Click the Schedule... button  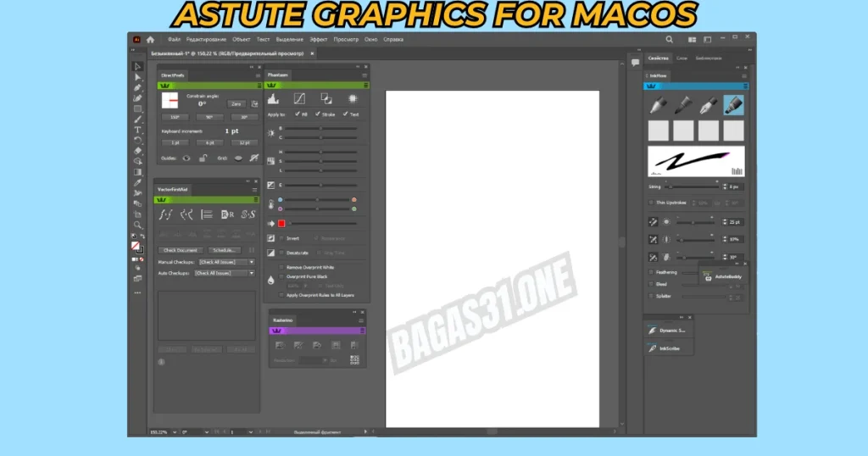tap(224, 250)
